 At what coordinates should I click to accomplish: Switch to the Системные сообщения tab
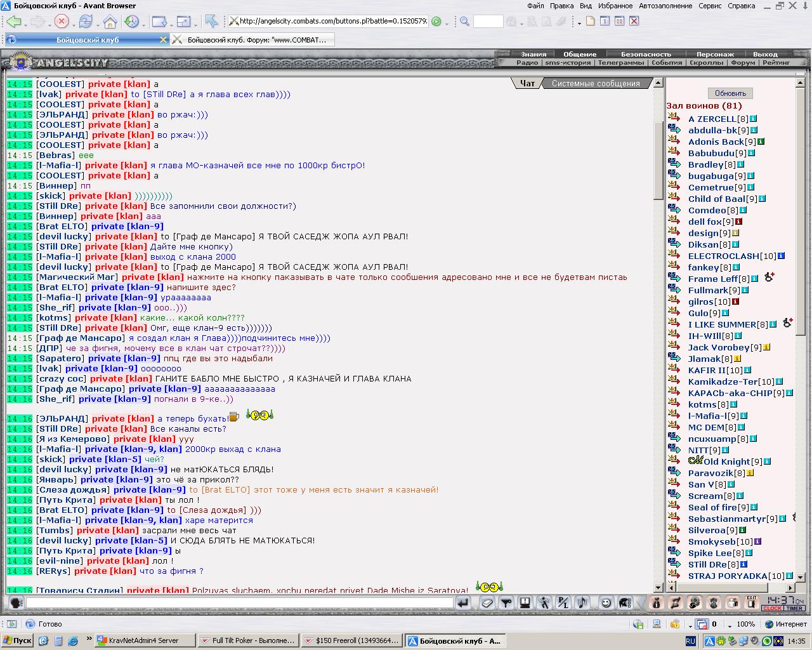coord(596,83)
